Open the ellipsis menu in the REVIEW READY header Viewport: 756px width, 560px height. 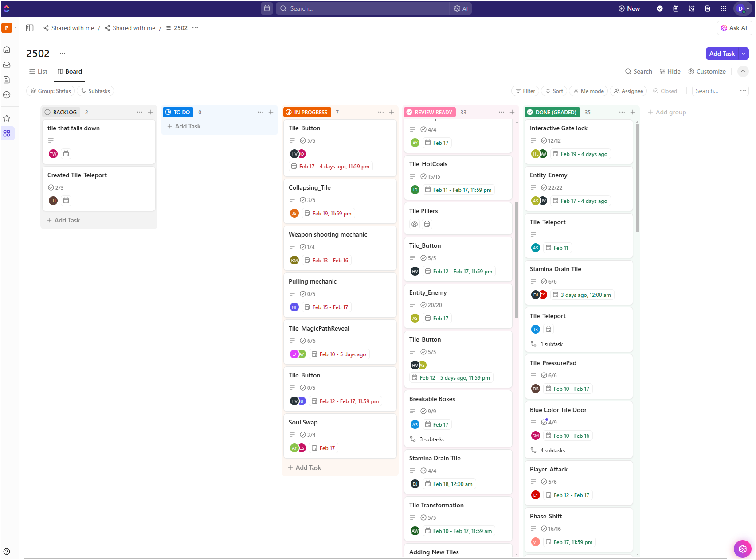coord(501,112)
